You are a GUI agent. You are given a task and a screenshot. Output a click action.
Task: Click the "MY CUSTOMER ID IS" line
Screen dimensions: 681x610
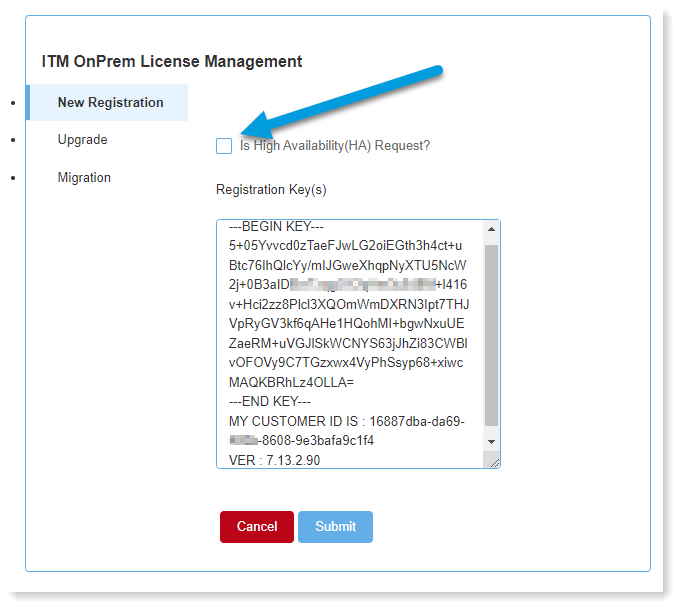[346, 422]
